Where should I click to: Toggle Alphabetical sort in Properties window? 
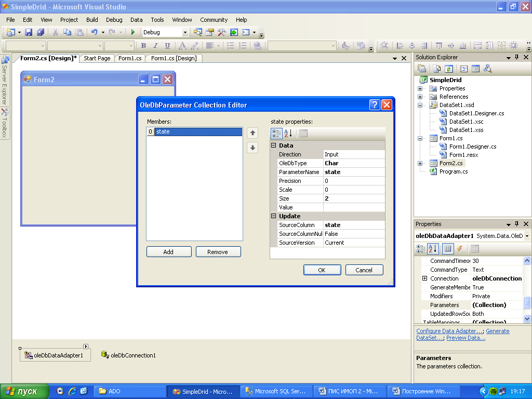(433, 249)
